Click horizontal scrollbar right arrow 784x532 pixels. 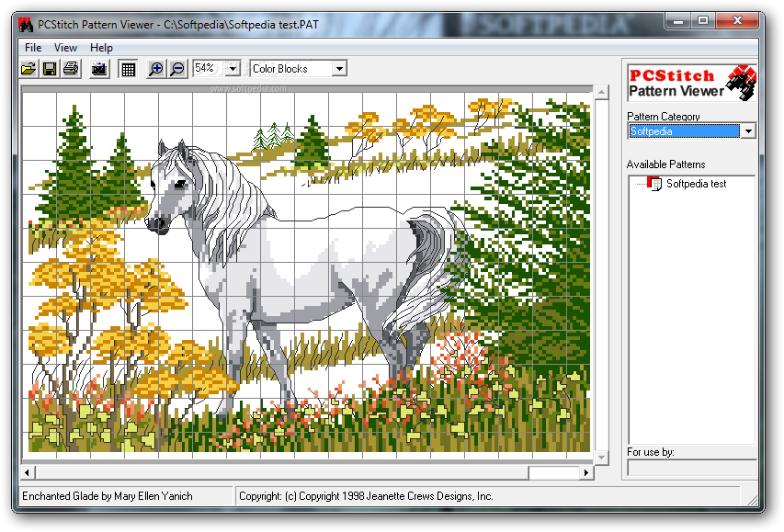click(x=586, y=472)
